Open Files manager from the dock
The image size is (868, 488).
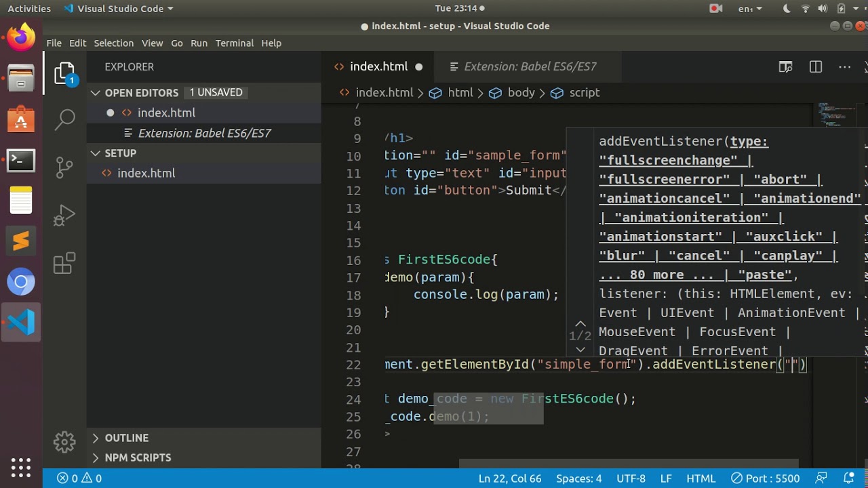coord(21,78)
